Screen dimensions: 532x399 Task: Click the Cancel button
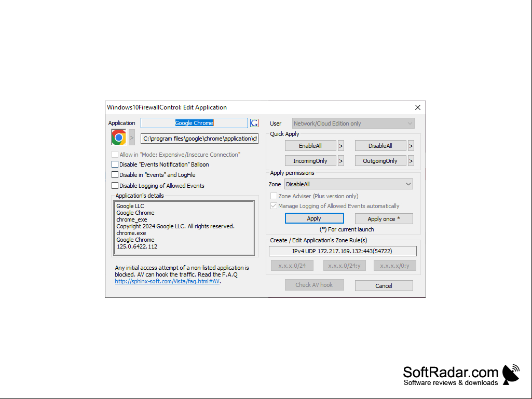[x=384, y=286]
